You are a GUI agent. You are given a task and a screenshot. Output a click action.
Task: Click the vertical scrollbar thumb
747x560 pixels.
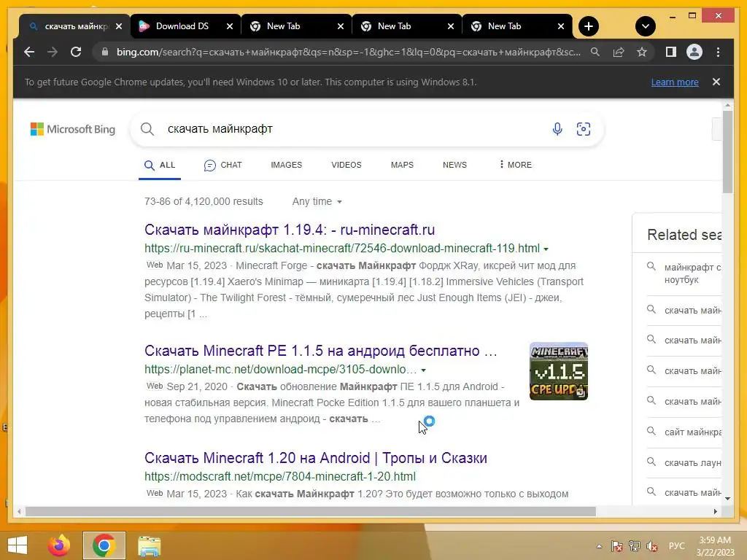(x=727, y=152)
